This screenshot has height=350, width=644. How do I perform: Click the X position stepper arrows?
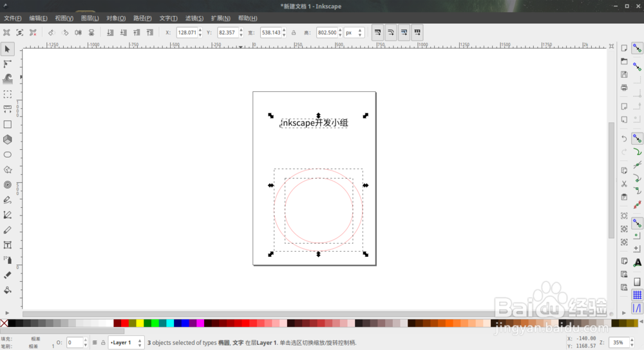[200, 33]
